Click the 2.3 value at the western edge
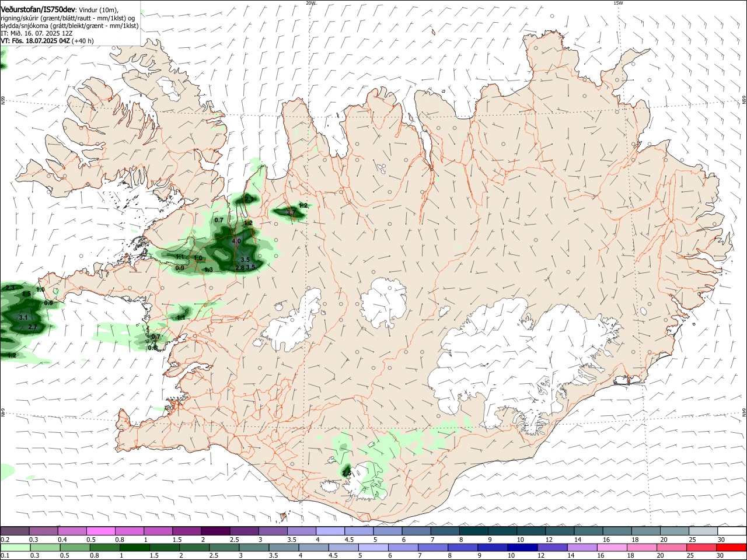The height and width of the screenshot is (560, 747). click(10, 288)
